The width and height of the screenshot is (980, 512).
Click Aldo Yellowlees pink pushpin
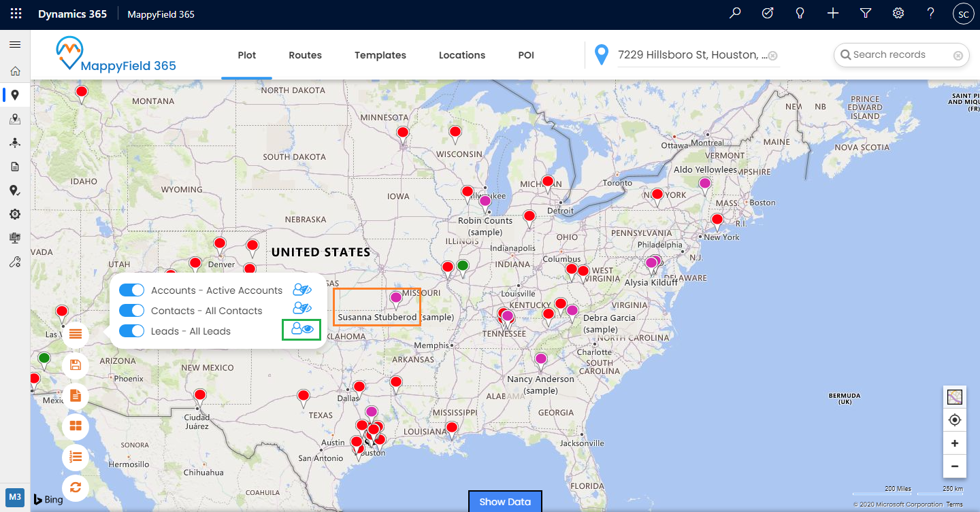click(705, 185)
